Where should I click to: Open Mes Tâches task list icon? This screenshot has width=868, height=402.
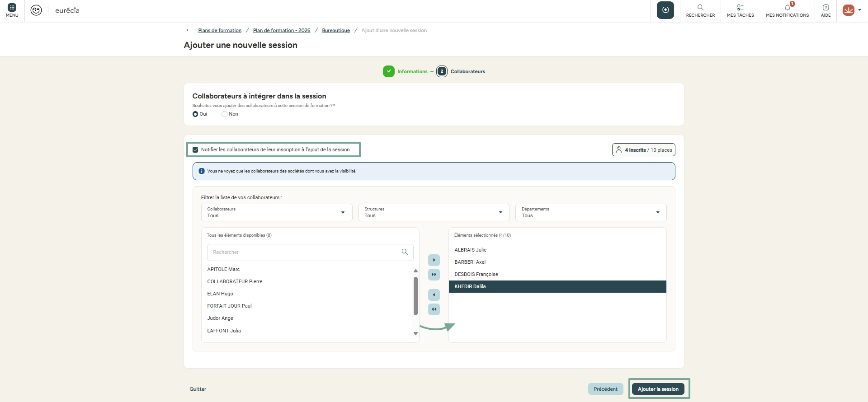(740, 8)
